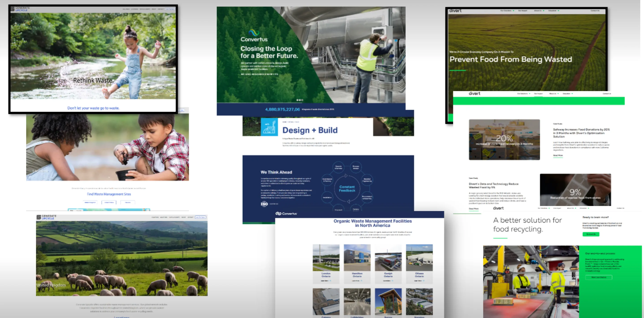
Task: Click the arrow next to London Ontario Learn More
Action: point(330,281)
